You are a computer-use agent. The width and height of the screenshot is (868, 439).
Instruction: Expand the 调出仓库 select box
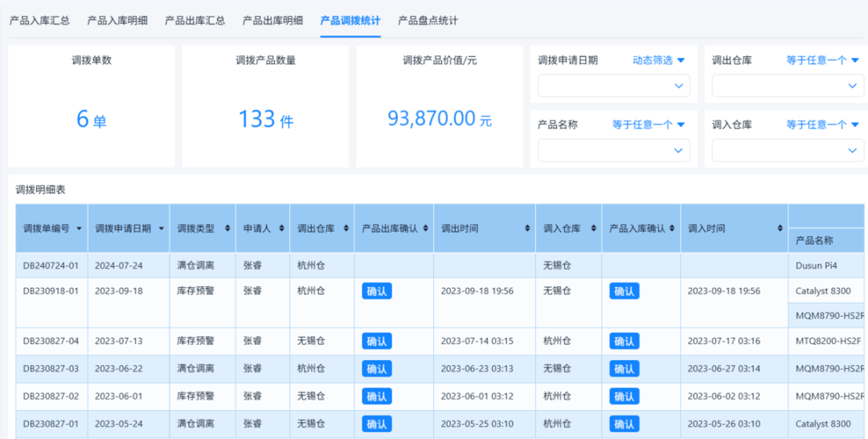(788, 86)
